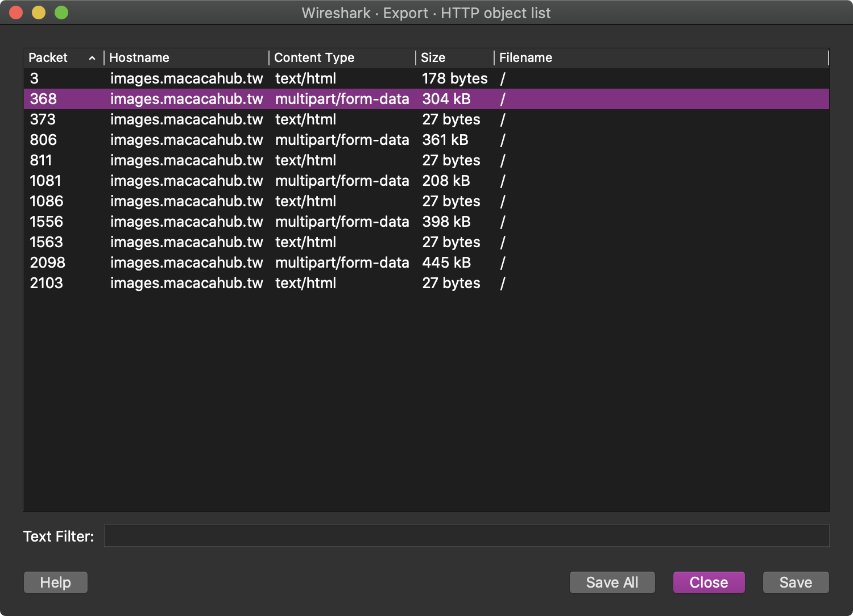Minimize window with yellow title bar button
The width and height of the screenshot is (853, 616).
pyautogui.click(x=39, y=13)
